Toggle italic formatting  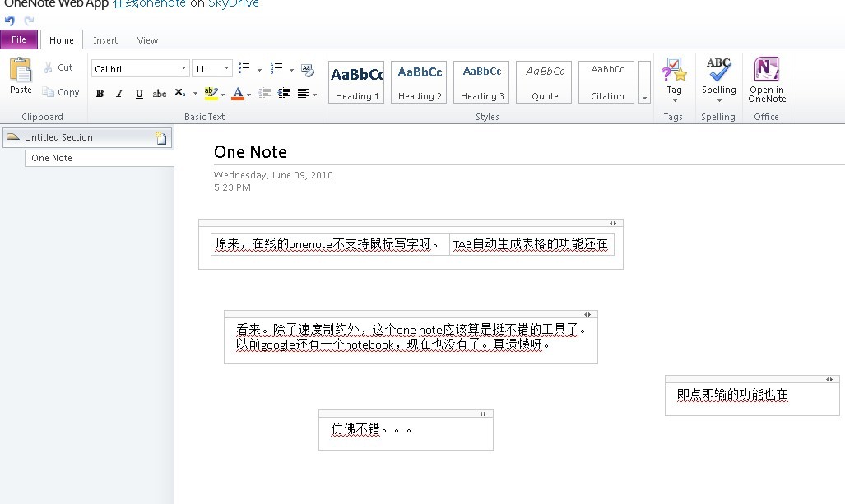click(x=119, y=94)
